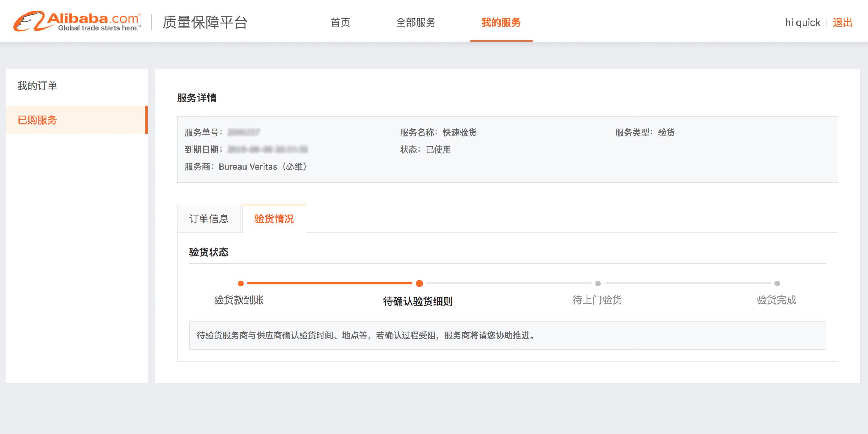
Task: Click the Alibaba.com logo
Action: [77, 21]
